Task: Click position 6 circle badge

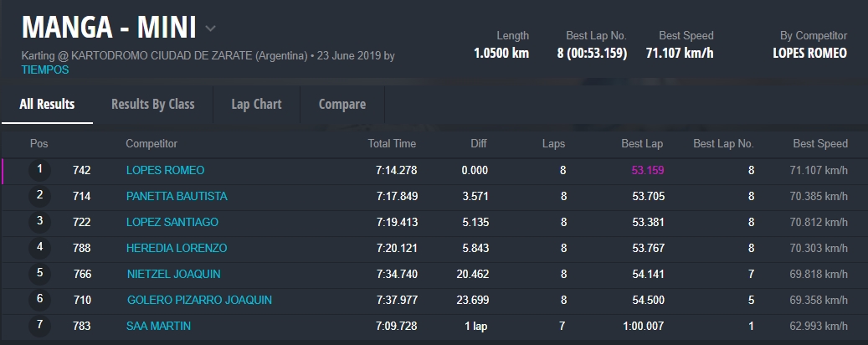Action: pos(39,300)
